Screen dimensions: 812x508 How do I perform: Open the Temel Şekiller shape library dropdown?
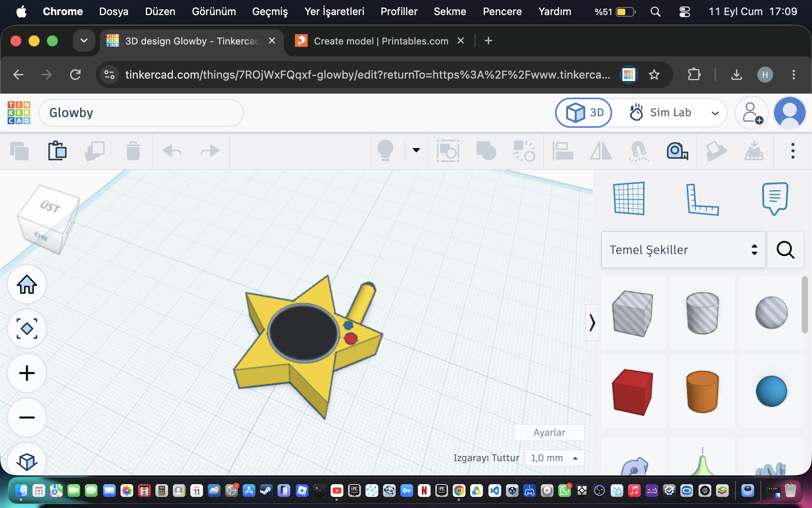(x=684, y=250)
